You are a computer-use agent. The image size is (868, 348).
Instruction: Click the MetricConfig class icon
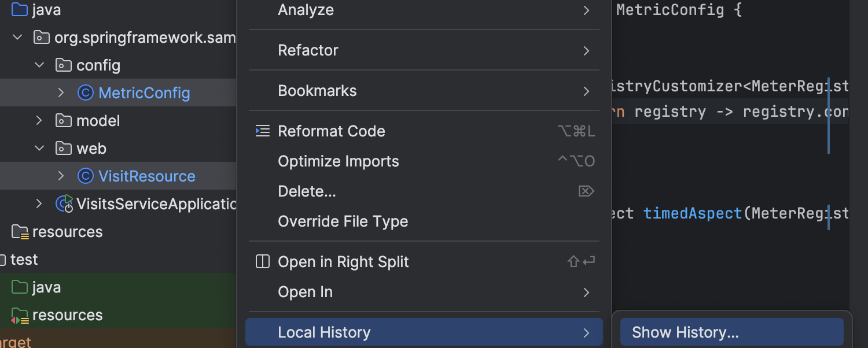(x=86, y=93)
